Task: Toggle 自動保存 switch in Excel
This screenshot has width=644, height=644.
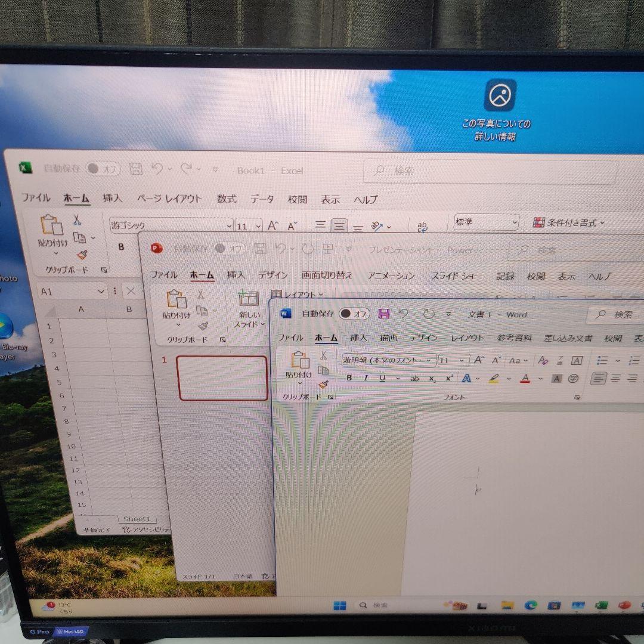Action: (99, 169)
